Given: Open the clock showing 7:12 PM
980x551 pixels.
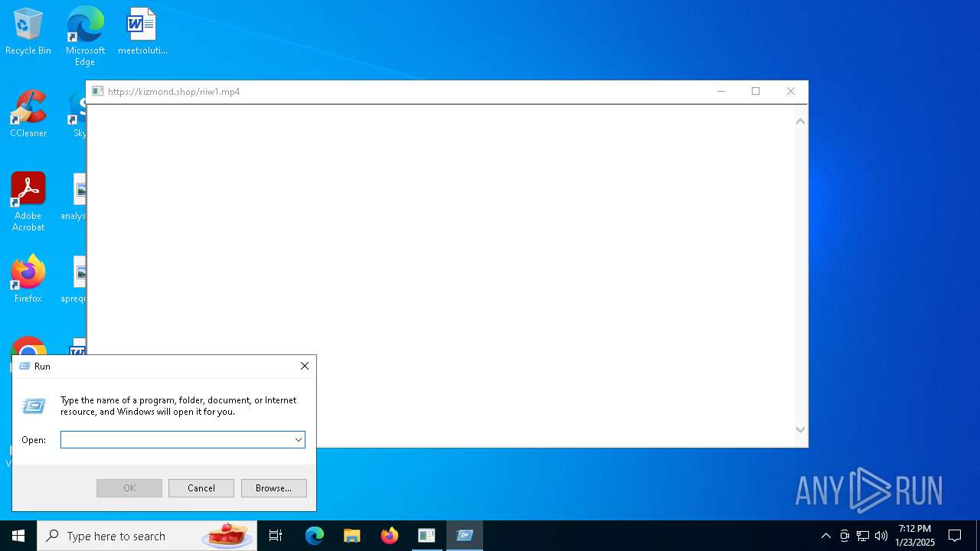Looking at the screenshot, I should [x=915, y=536].
